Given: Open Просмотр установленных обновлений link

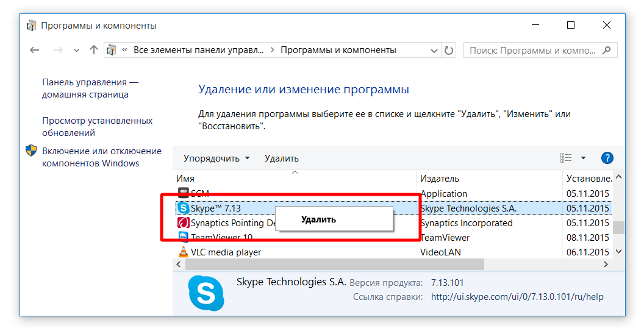Looking at the screenshot, I should pyautogui.click(x=97, y=127).
